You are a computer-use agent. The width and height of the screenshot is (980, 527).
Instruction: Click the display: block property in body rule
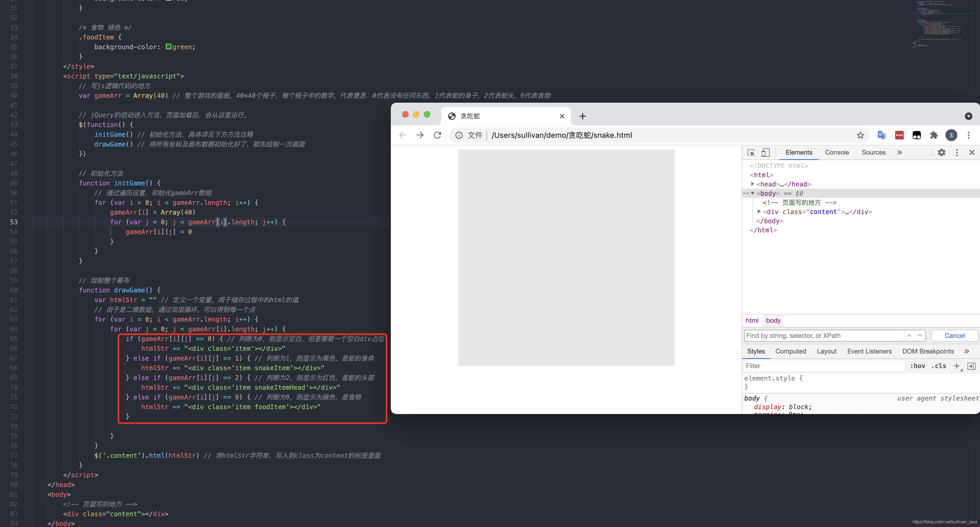pyautogui.click(x=782, y=407)
